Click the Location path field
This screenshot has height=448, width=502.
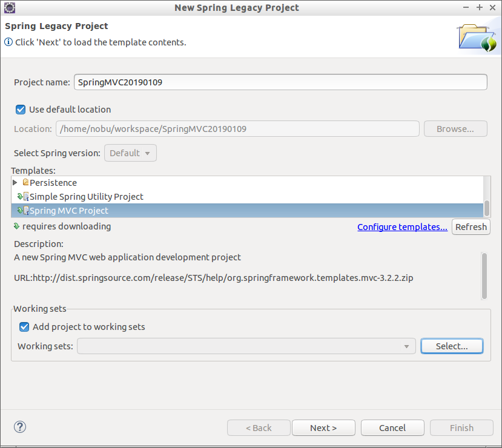(x=237, y=129)
